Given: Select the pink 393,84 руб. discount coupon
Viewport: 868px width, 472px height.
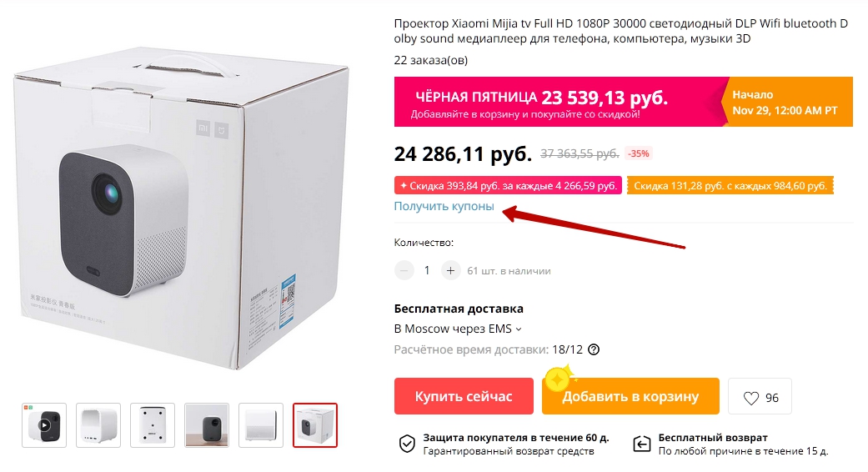Looking at the screenshot, I should (x=508, y=186).
